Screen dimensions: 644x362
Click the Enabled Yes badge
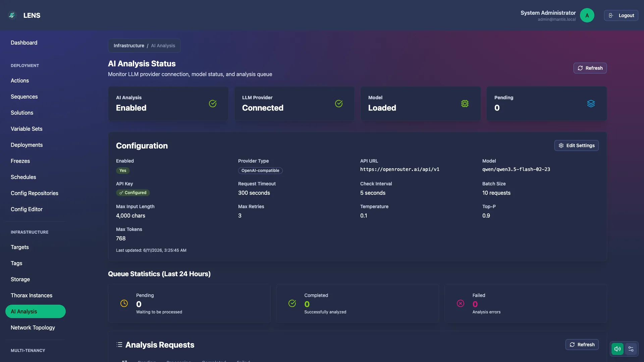click(123, 171)
